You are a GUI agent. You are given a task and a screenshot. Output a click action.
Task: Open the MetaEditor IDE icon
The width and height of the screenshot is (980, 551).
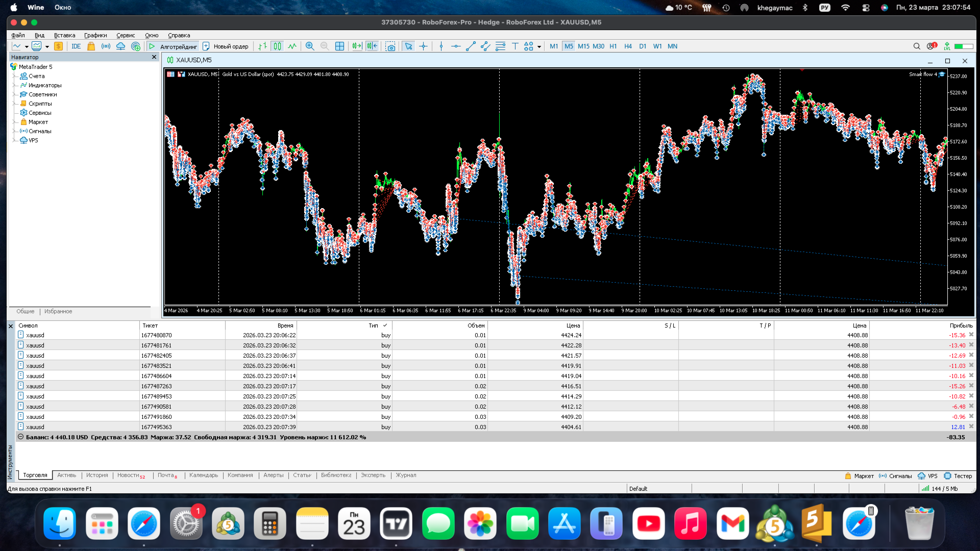point(76,46)
